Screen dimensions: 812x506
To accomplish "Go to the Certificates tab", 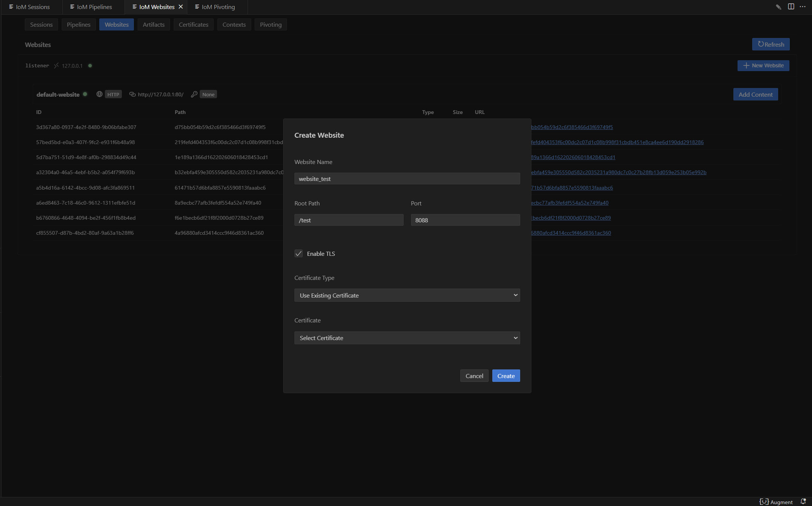I will click(193, 24).
